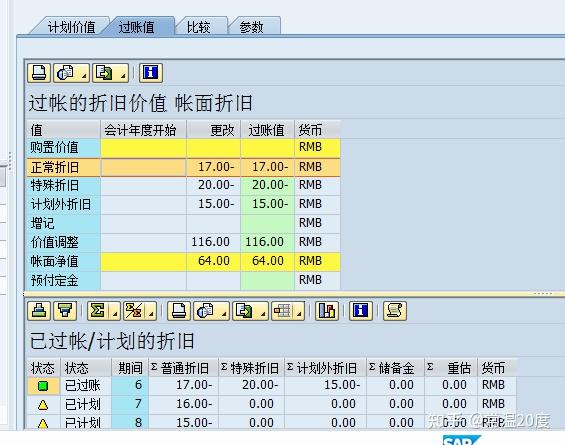Click the green status icon for period 6
565x445 pixels.
[43, 386]
